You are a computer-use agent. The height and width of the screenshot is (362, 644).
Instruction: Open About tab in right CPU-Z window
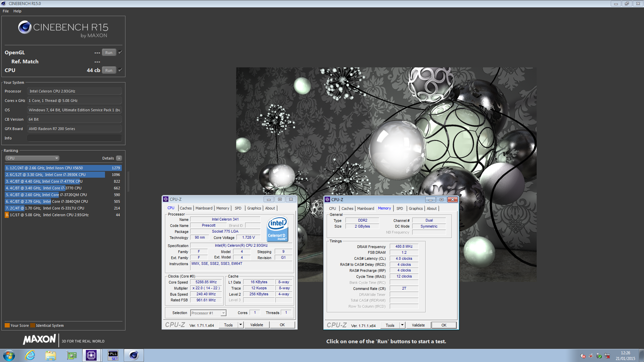432,208
